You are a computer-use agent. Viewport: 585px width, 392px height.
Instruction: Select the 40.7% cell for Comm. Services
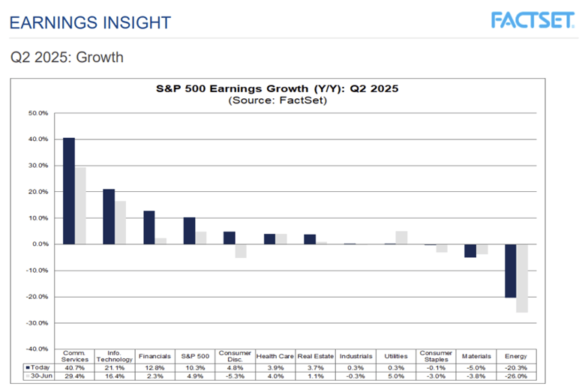pyautogui.click(x=74, y=368)
